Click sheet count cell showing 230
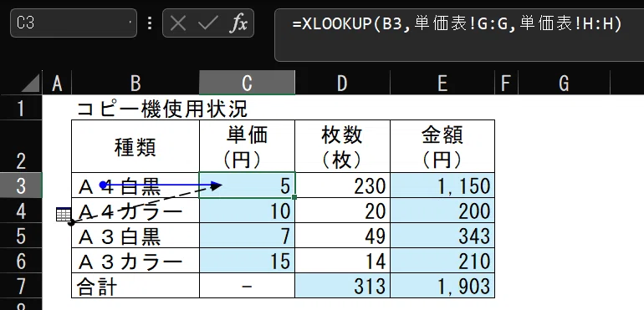Image resolution: width=644 pixels, height=310 pixels. (x=342, y=185)
